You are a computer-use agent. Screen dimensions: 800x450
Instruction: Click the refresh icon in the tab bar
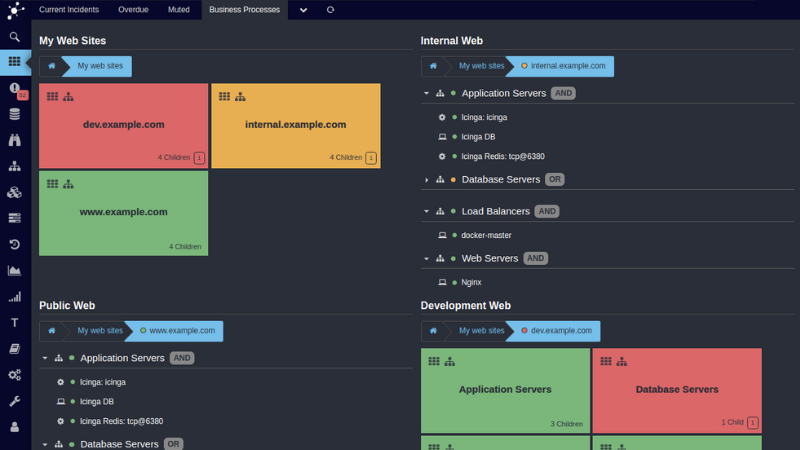coord(330,9)
